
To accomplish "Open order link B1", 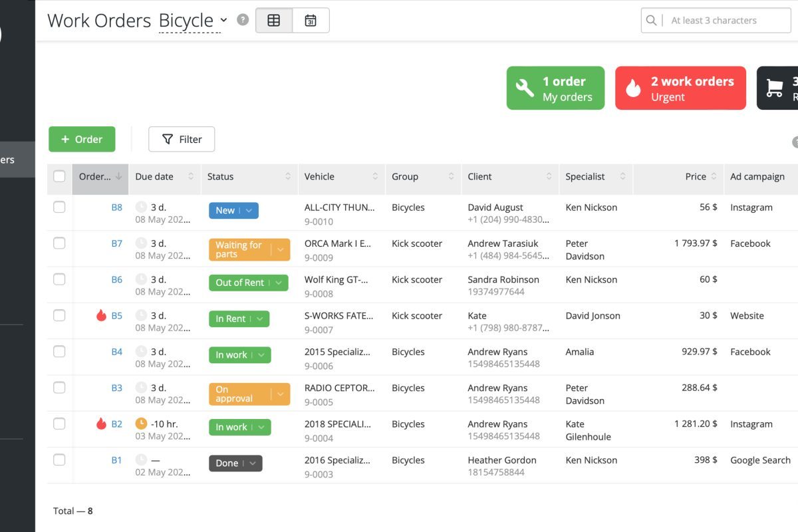I will (x=116, y=460).
